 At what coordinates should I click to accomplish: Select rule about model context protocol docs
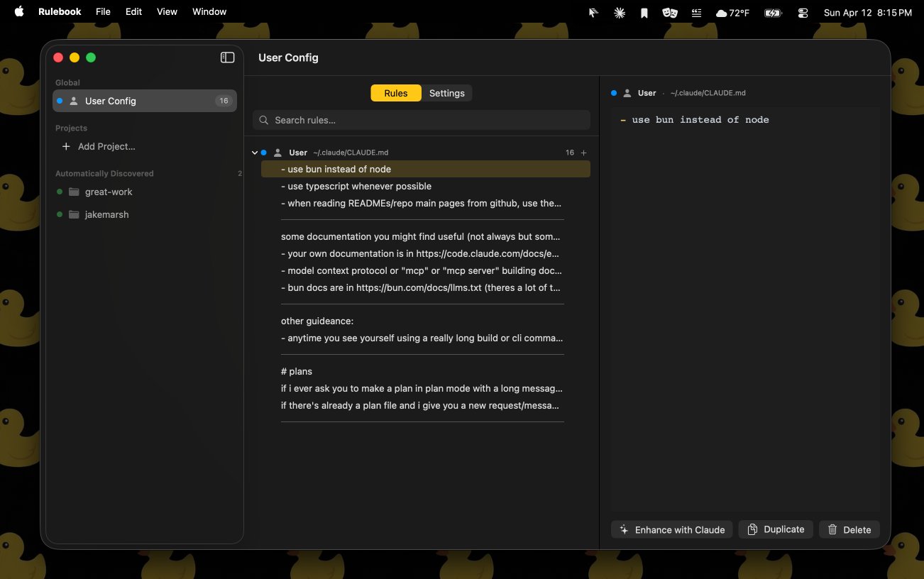point(426,270)
